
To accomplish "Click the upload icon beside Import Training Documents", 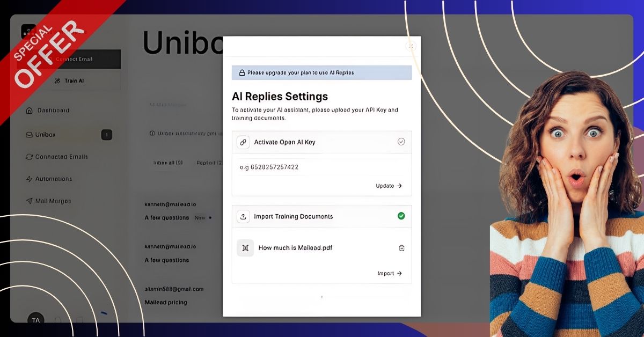I will coord(243,217).
